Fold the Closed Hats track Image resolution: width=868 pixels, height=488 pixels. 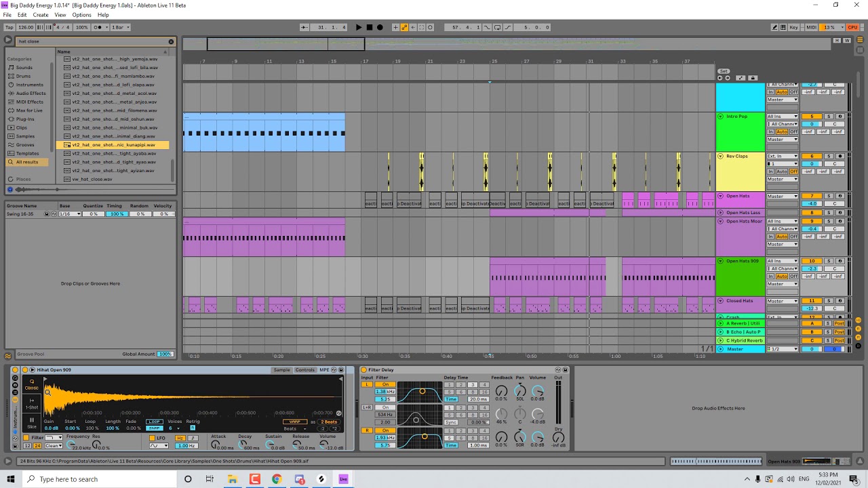coord(720,301)
